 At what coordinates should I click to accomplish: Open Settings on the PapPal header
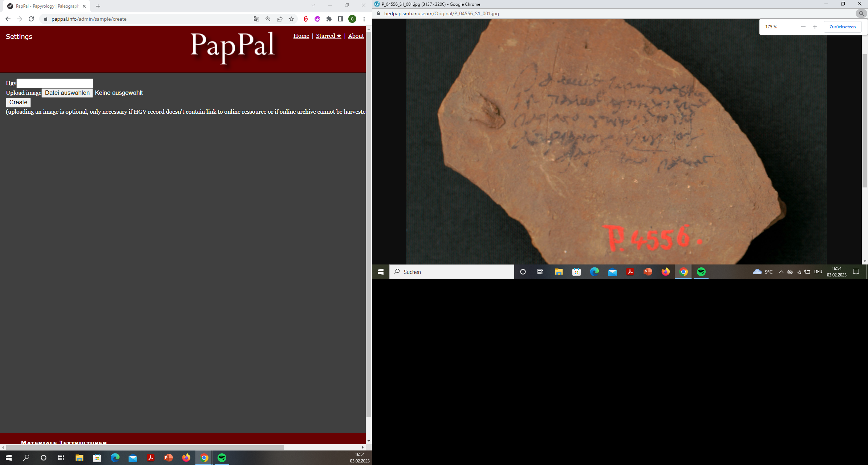[19, 36]
